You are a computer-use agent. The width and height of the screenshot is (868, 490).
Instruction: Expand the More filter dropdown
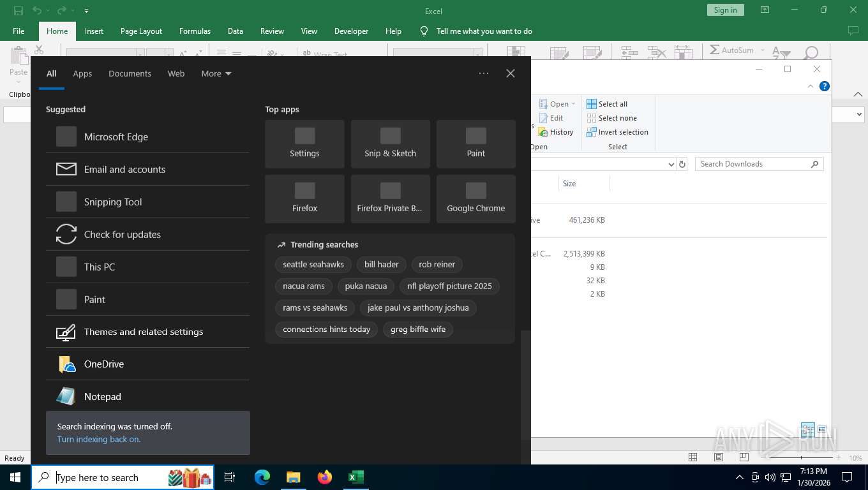point(216,73)
